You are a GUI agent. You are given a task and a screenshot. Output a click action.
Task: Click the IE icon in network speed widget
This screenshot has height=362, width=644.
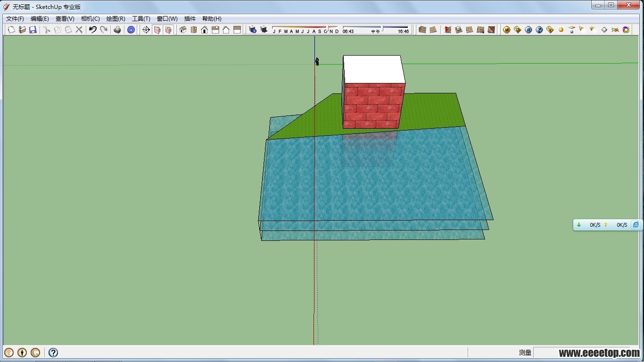(636, 225)
